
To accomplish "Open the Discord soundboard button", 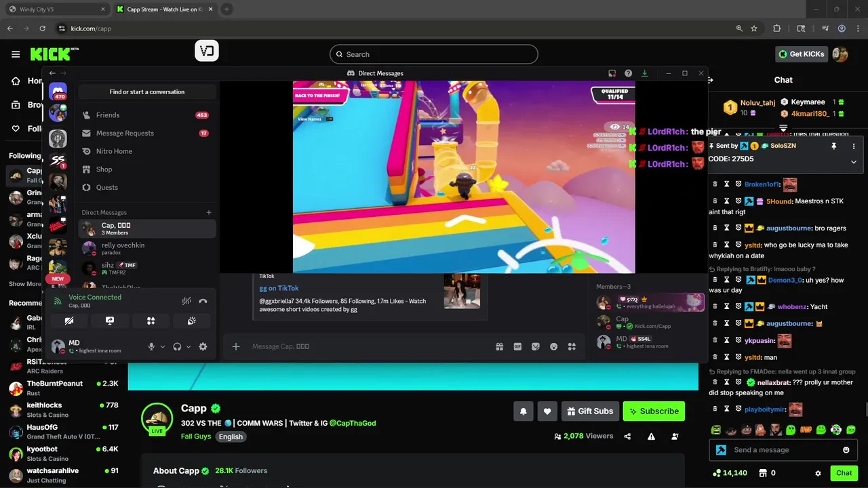I will point(192,321).
